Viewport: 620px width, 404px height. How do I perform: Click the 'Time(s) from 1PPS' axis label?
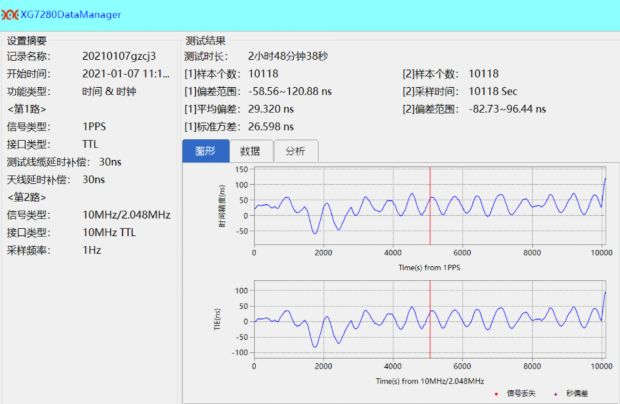(429, 267)
